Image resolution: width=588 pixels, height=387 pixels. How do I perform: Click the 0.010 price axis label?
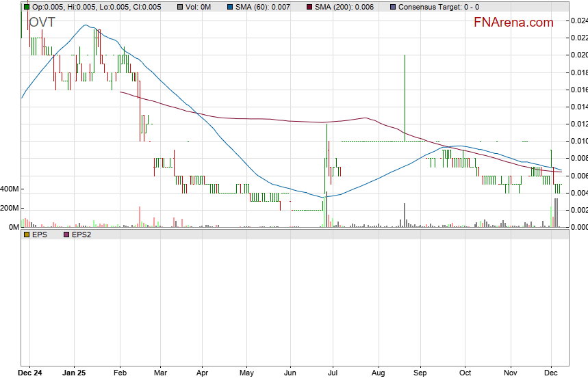(578, 142)
